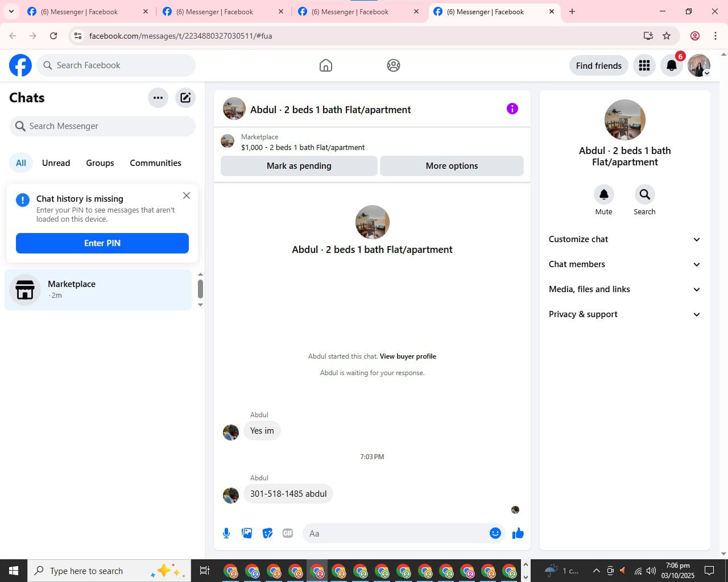Reload the page using refresh icon
Image resolution: width=728 pixels, height=582 pixels.
click(53, 36)
